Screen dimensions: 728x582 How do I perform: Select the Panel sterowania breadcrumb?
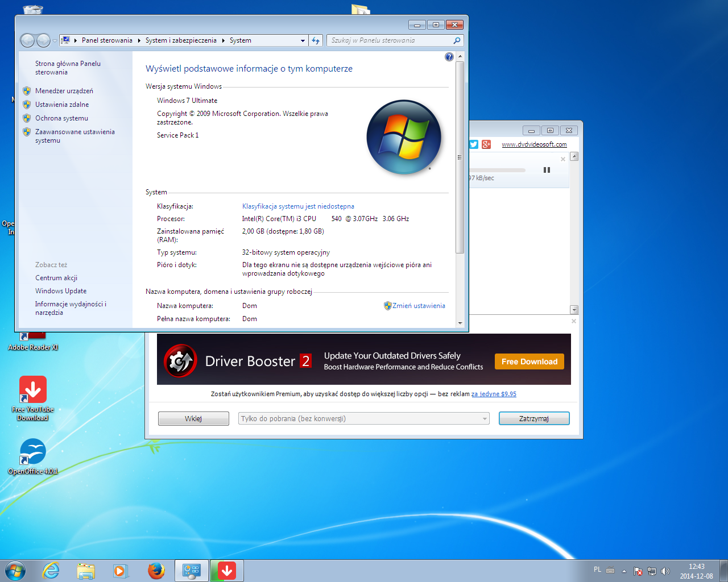107,40
